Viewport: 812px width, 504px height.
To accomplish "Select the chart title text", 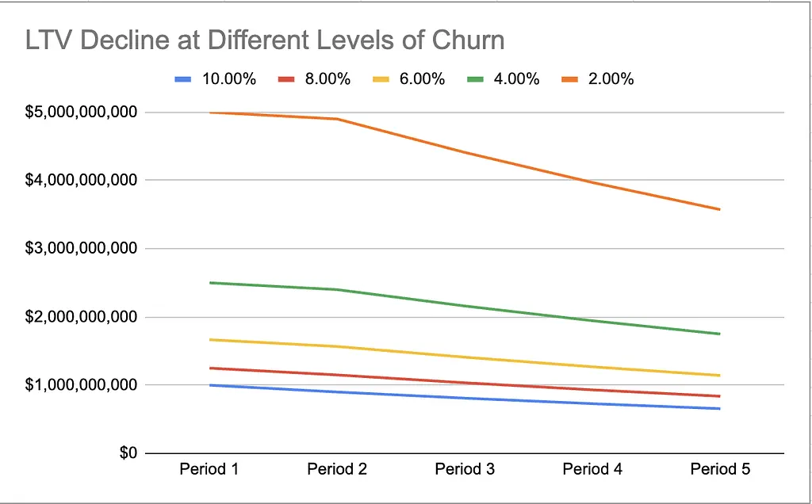I will pyautogui.click(x=265, y=40).
